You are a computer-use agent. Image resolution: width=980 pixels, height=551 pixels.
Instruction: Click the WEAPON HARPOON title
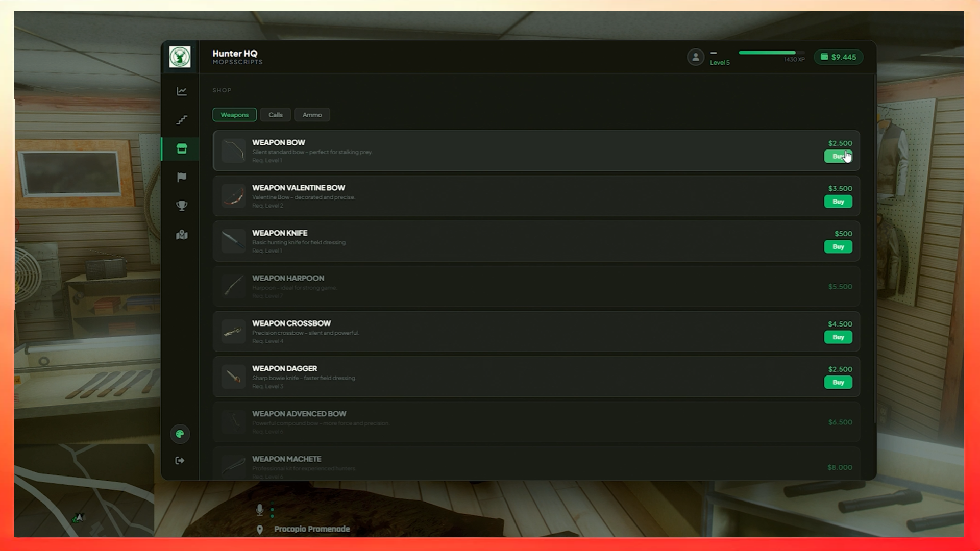(288, 278)
